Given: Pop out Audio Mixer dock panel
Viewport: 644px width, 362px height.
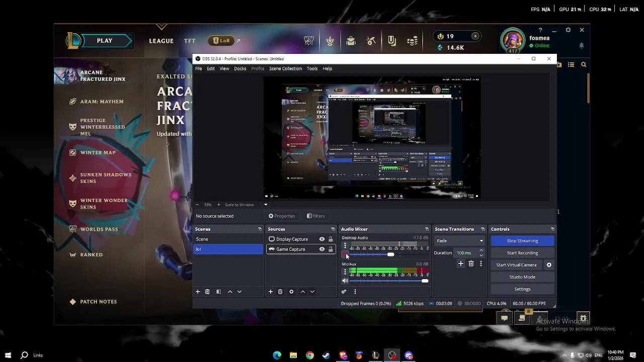Looking at the screenshot, I should pyautogui.click(x=427, y=229).
